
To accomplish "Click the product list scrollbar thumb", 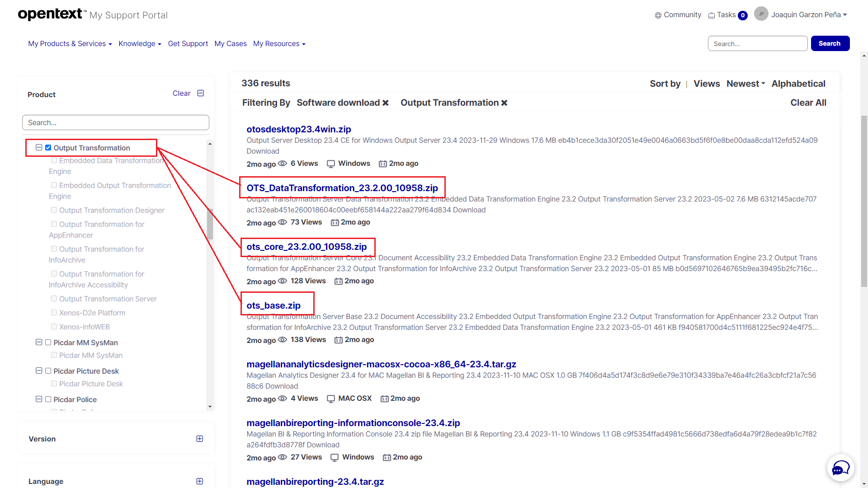I will (x=210, y=224).
